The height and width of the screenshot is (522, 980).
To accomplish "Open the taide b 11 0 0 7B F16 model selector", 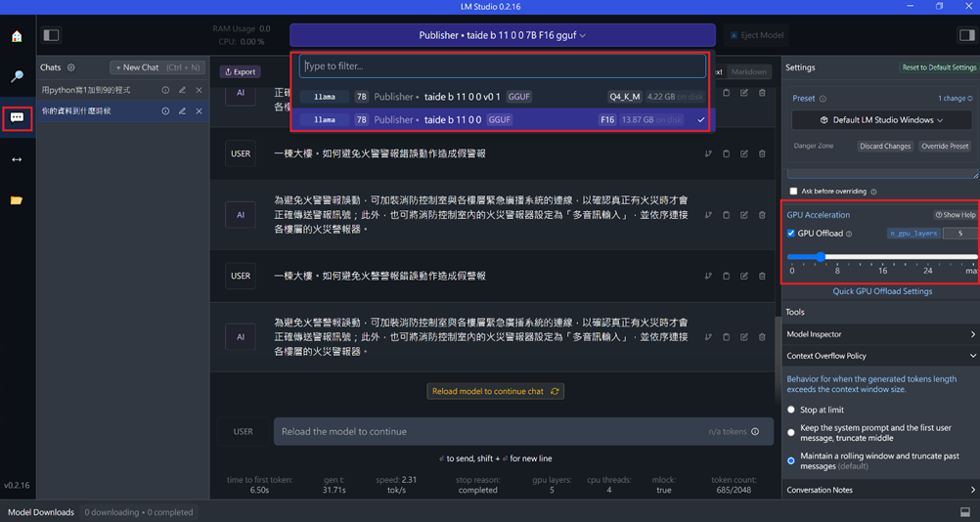I will pos(503,35).
